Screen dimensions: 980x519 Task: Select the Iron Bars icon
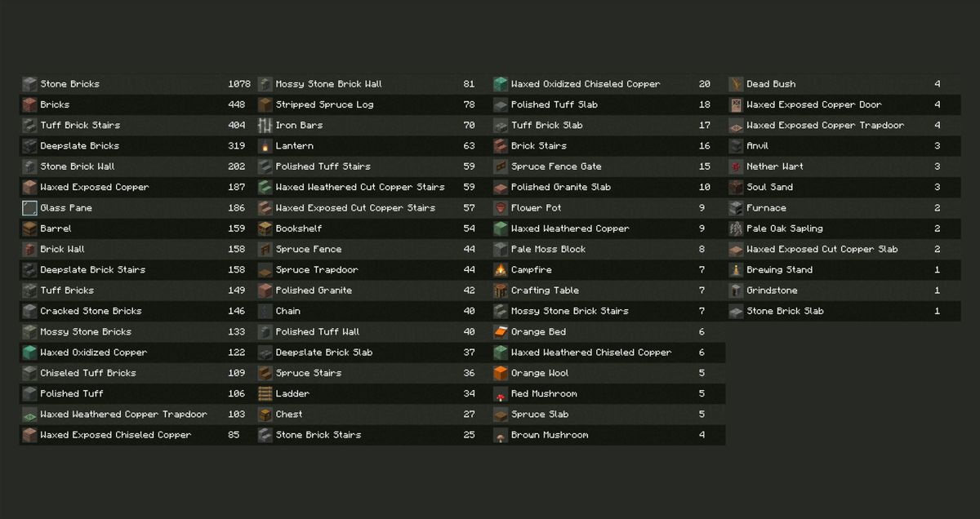(265, 126)
